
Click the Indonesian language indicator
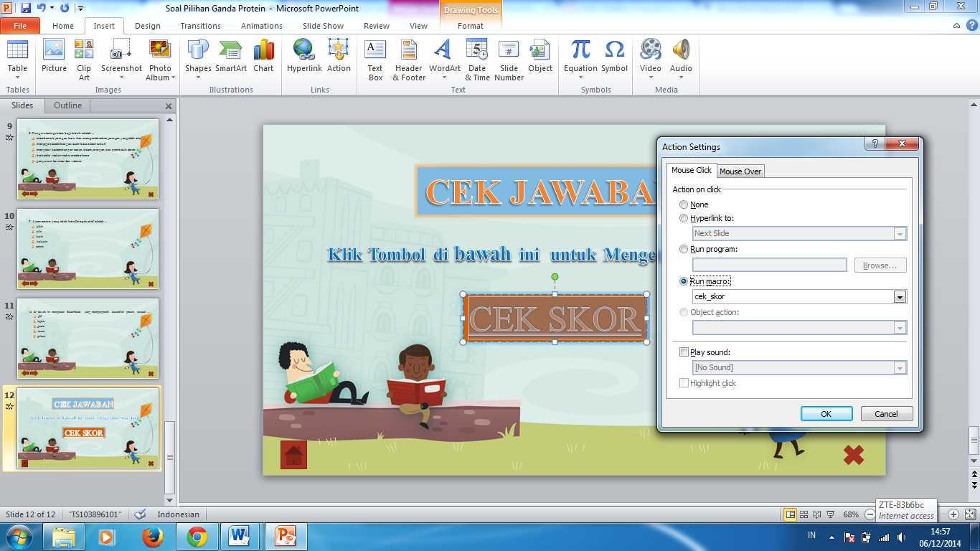[179, 514]
